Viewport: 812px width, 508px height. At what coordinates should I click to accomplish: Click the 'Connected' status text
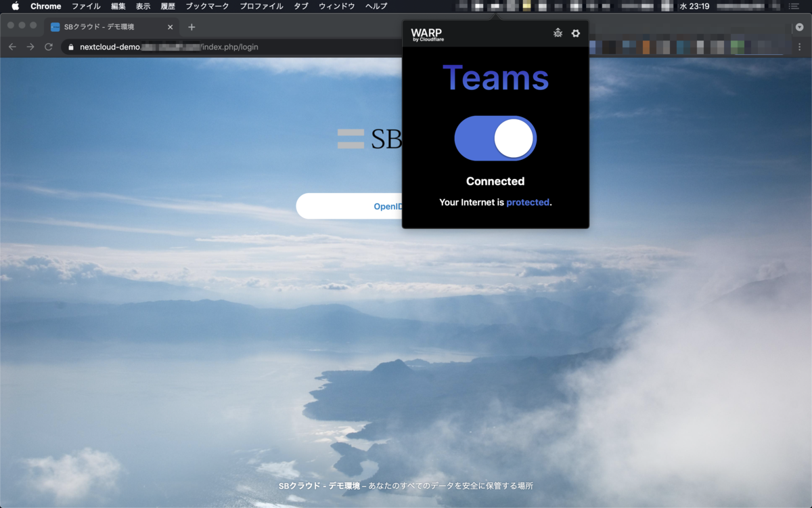coord(495,181)
